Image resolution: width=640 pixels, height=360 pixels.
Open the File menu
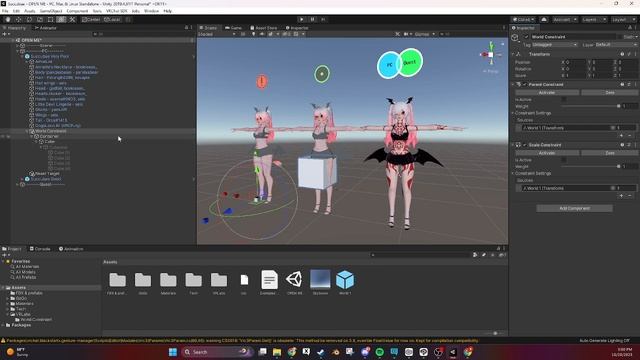5,11
